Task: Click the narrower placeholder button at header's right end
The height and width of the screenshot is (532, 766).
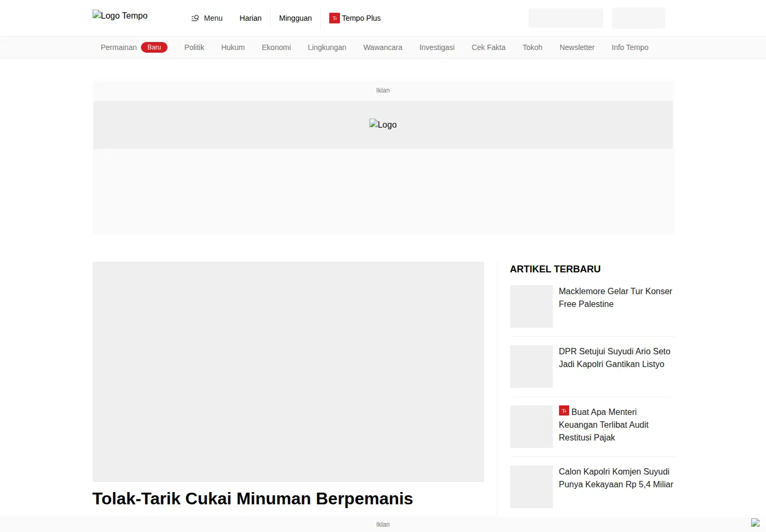Action: click(638, 18)
